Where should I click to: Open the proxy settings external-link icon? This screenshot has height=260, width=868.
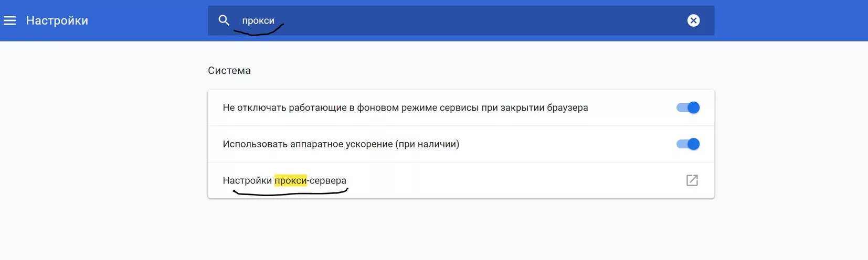click(x=692, y=180)
